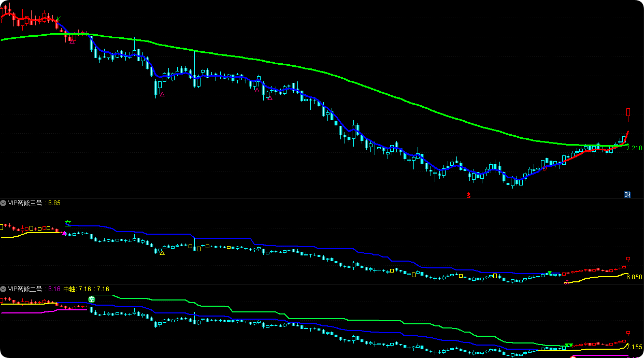Click the red signal icon below VIP智能三号 candles

click(x=567, y=282)
